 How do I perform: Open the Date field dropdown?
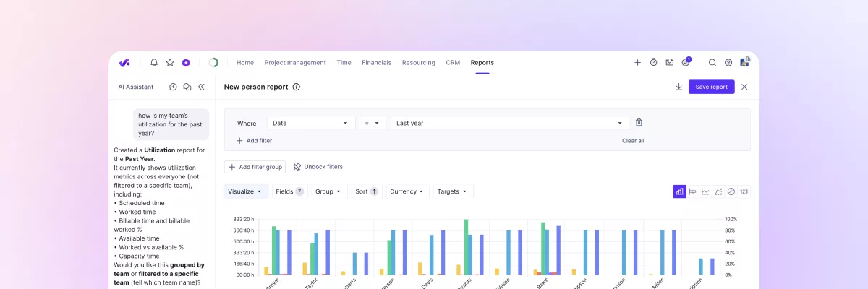point(311,123)
